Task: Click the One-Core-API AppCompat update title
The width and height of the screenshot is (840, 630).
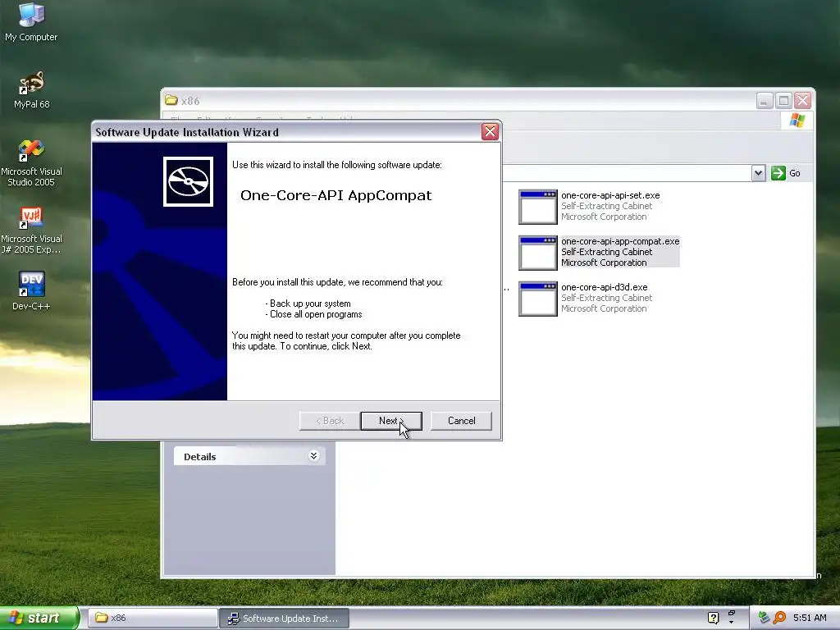Action: (x=336, y=195)
